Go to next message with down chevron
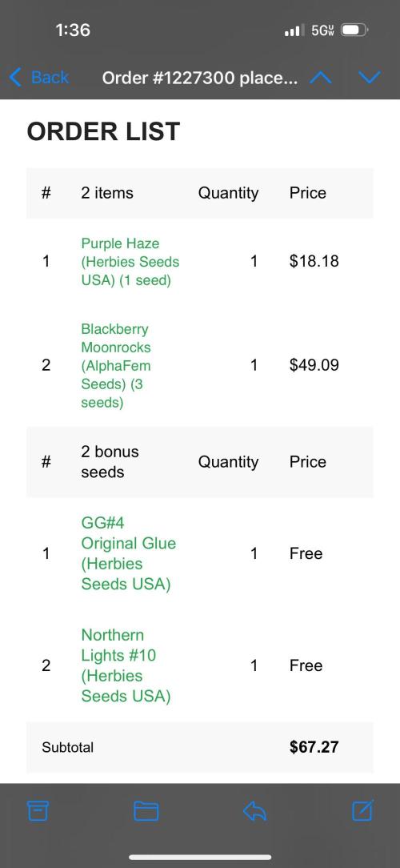The image size is (400, 868). pyautogui.click(x=369, y=78)
